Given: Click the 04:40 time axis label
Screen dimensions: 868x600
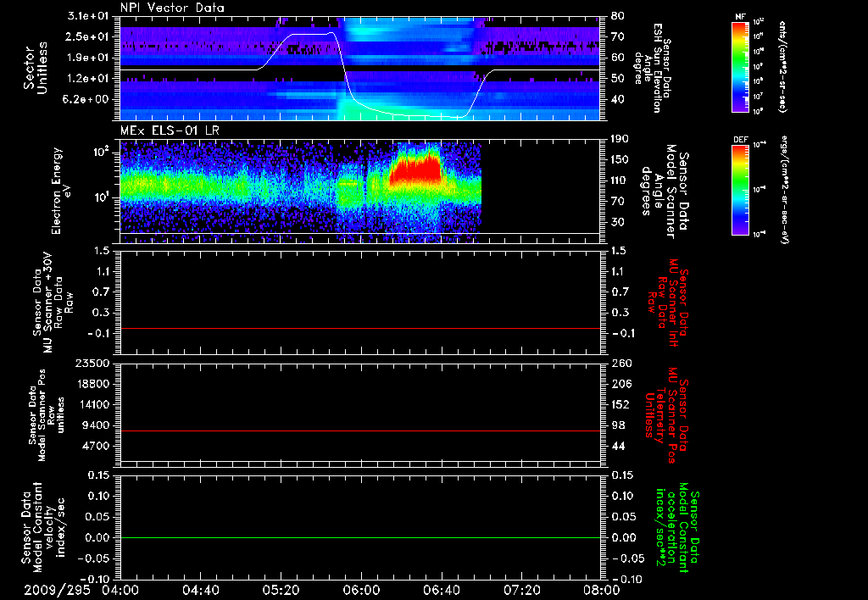Looking at the screenshot, I should tap(200, 590).
